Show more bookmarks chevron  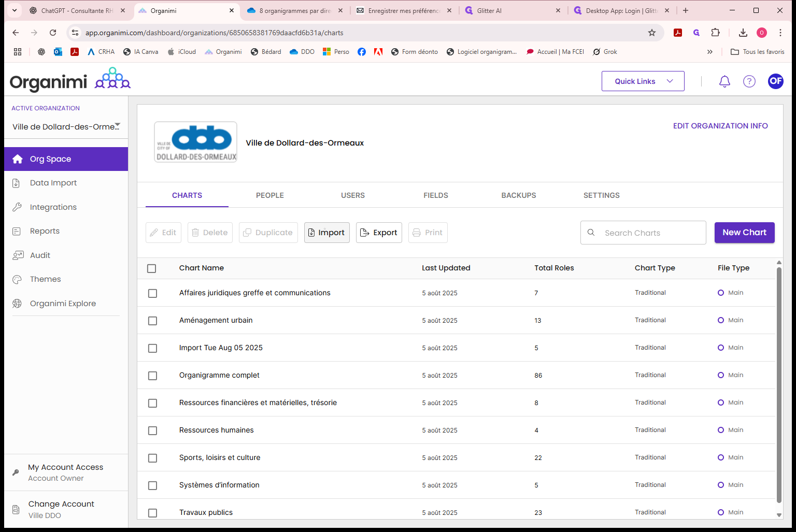[x=710, y=52]
